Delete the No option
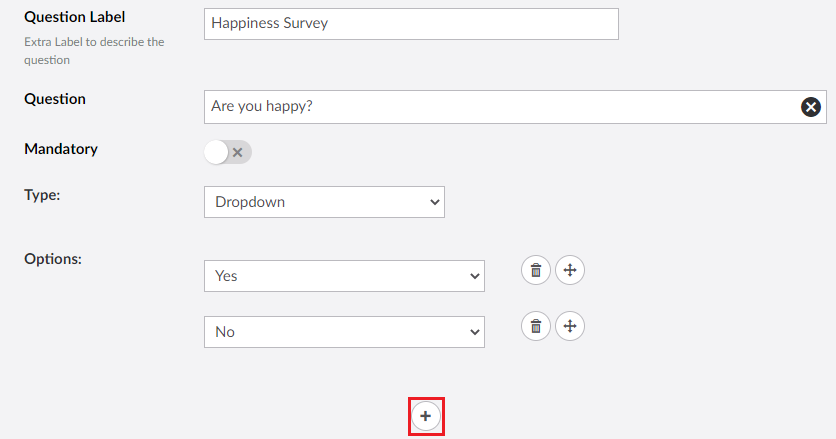 tap(536, 326)
